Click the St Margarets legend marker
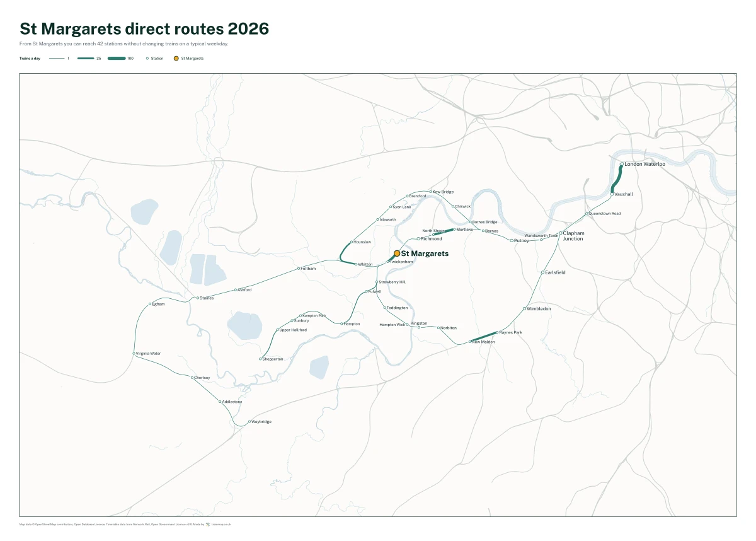Viewport: 756px width, 541px height. pyautogui.click(x=176, y=58)
